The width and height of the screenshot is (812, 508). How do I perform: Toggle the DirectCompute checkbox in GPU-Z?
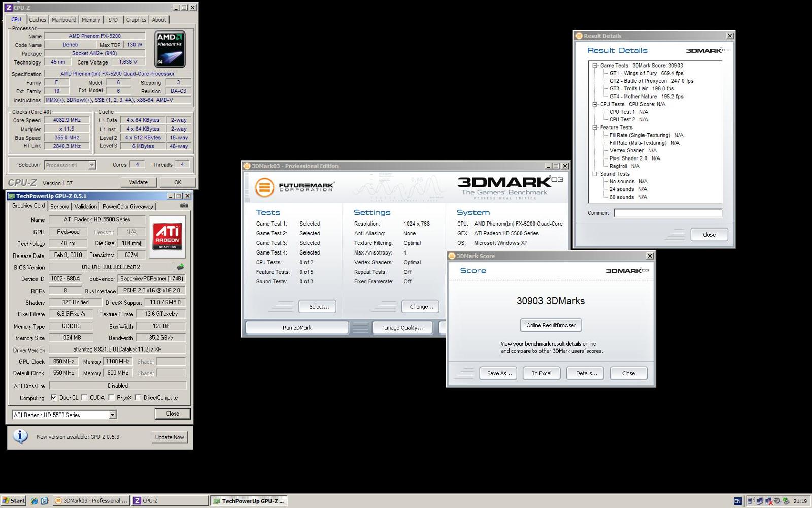click(x=138, y=398)
